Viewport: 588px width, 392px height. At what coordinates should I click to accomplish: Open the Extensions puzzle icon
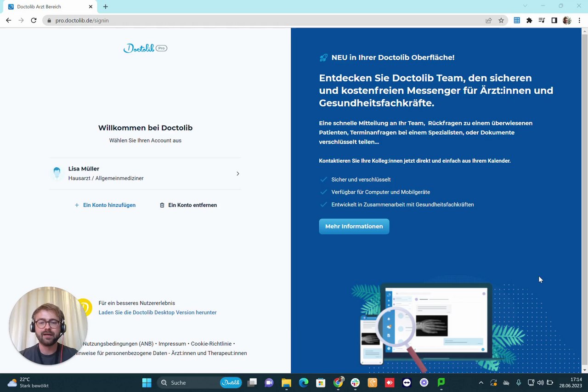(x=529, y=20)
